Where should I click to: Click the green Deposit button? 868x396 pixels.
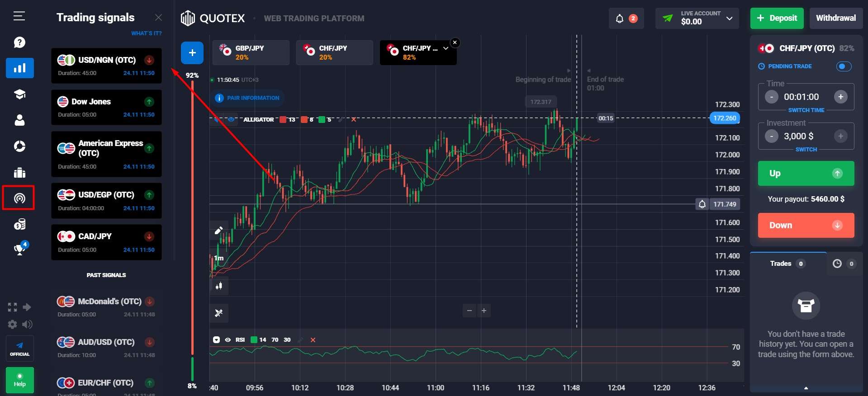(777, 18)
